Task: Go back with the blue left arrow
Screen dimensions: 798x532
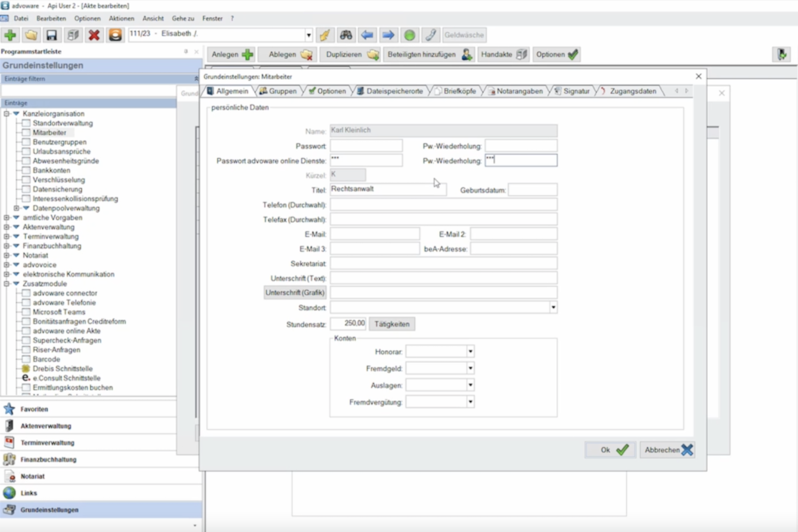Action: pos(367,35)
